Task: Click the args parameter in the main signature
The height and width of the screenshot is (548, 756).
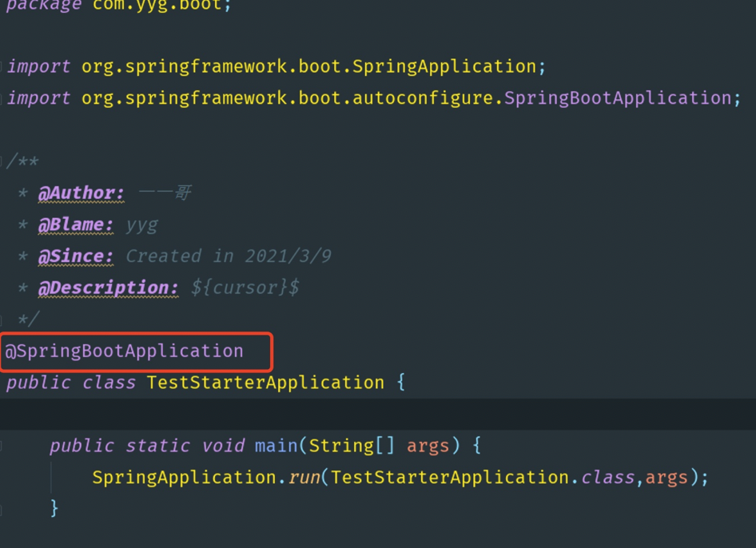Action: click(428, 447)
